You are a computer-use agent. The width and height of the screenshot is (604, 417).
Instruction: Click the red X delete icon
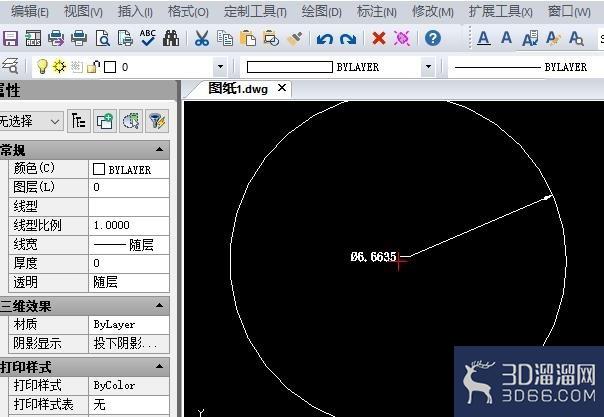379,39
